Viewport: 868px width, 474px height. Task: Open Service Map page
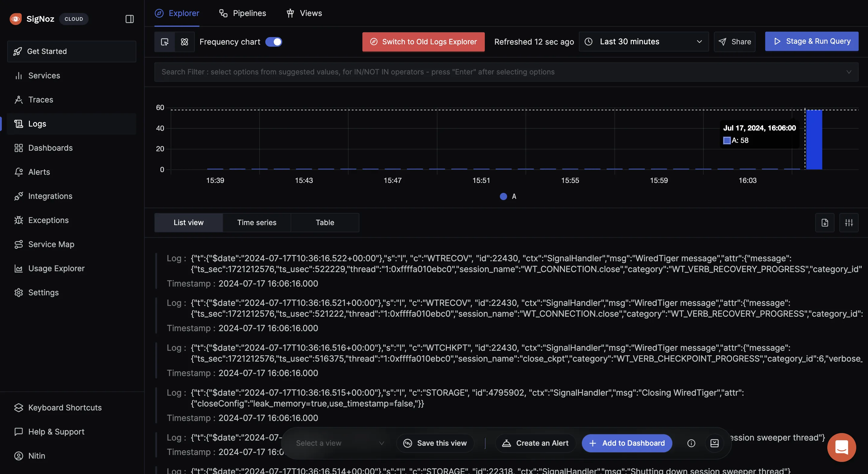(72, 244)
